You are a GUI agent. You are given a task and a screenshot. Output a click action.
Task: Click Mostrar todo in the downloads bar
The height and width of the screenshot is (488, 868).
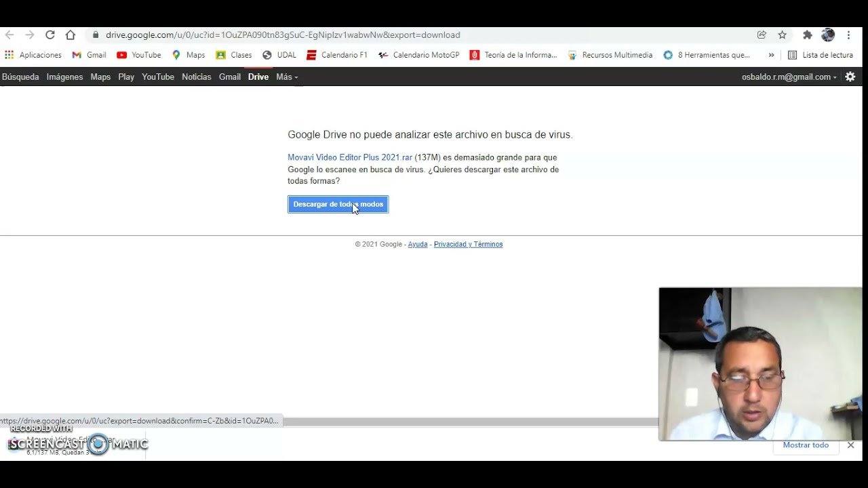pyautogui.click(x=806, y=445)
